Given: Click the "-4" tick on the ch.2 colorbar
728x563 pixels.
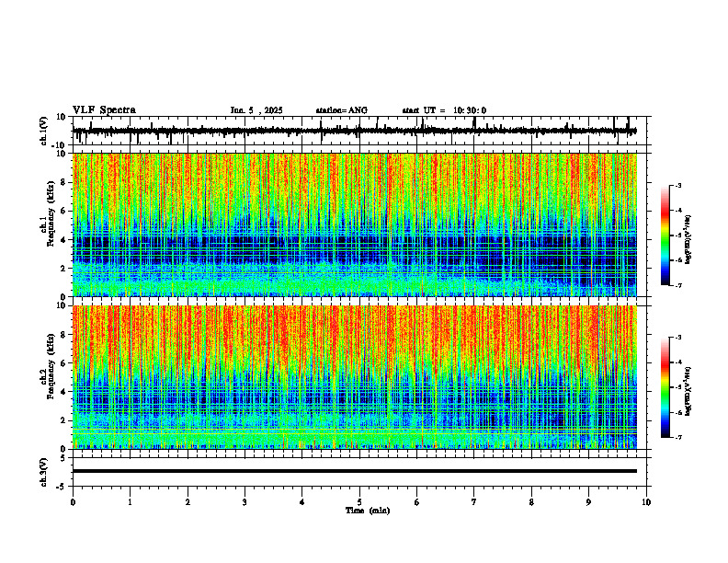Looking at the screenshot, I should click(678, 362).
